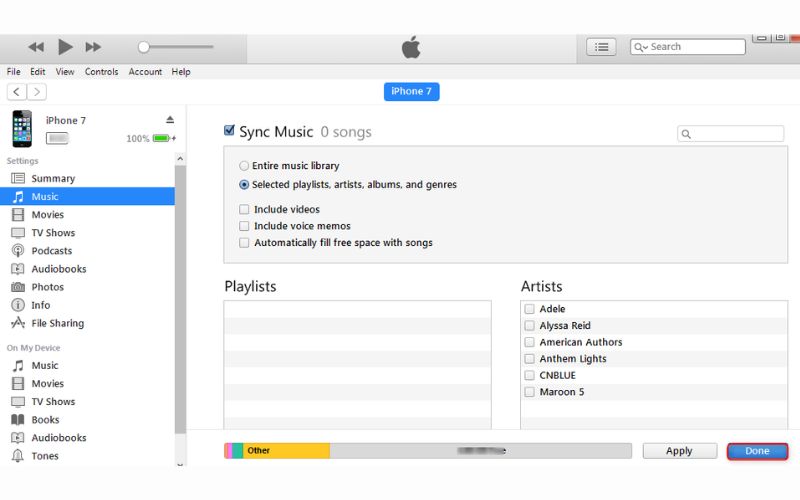Open Tones under On My Device
The width and height of the screenshot is (800, 500).
click(87, 456)
